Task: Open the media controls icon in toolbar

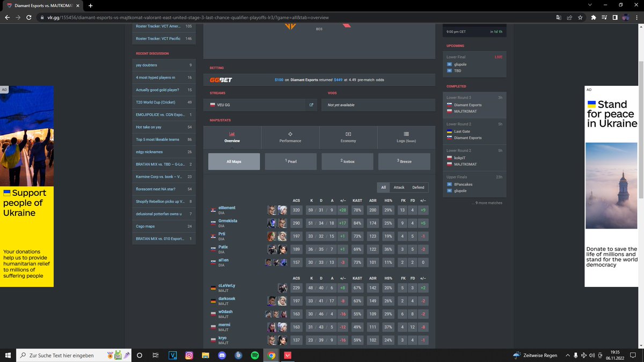Action: (604, 17)
